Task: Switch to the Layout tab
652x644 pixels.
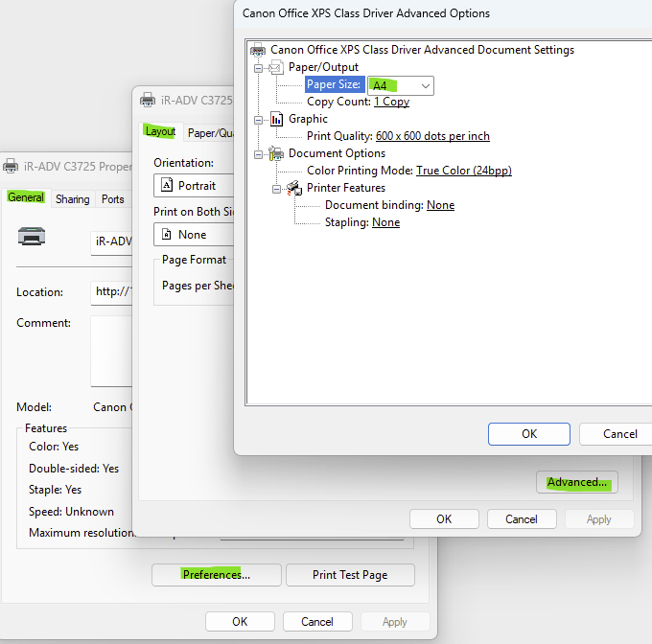Action: 160,131
